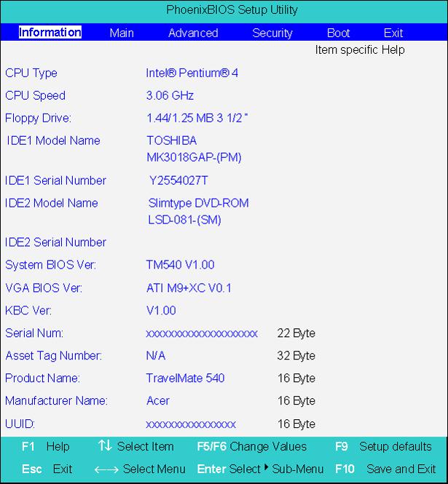
Task: Select the 'KBC Ver:' label
Action: click(x=28, y=310)
